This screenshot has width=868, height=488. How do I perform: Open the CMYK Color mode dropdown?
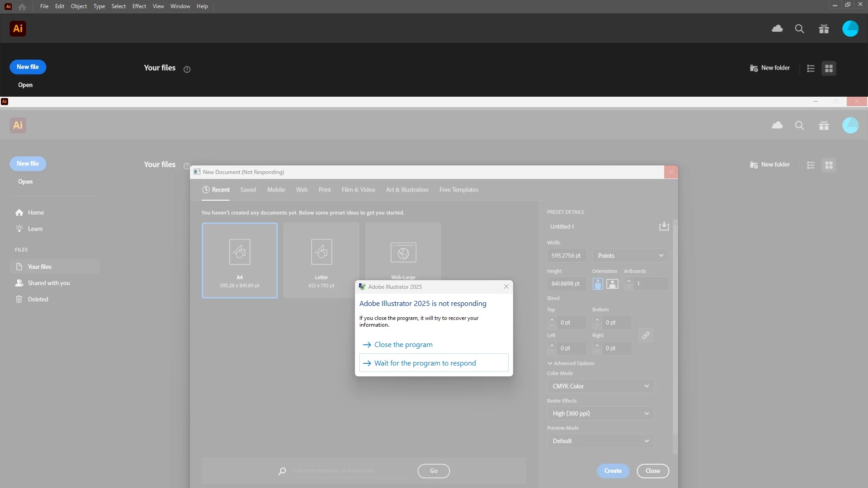(x=600, y=386)
